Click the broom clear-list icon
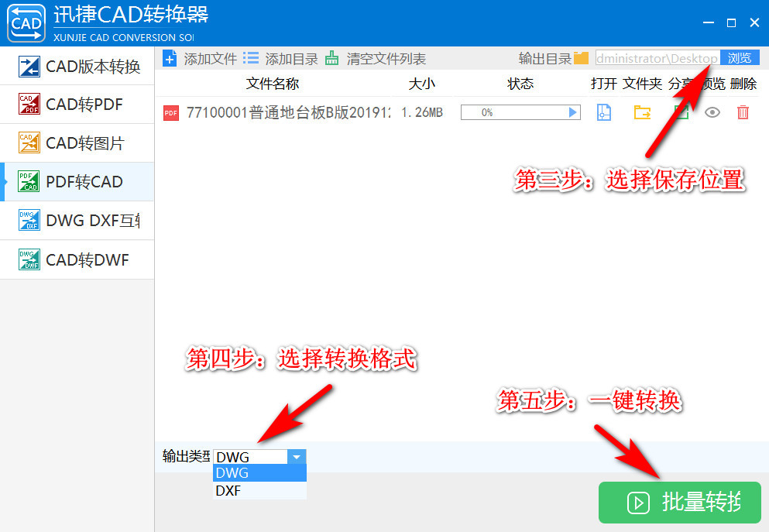This screenshot has width=769, height=532. [x=332, y=58]
